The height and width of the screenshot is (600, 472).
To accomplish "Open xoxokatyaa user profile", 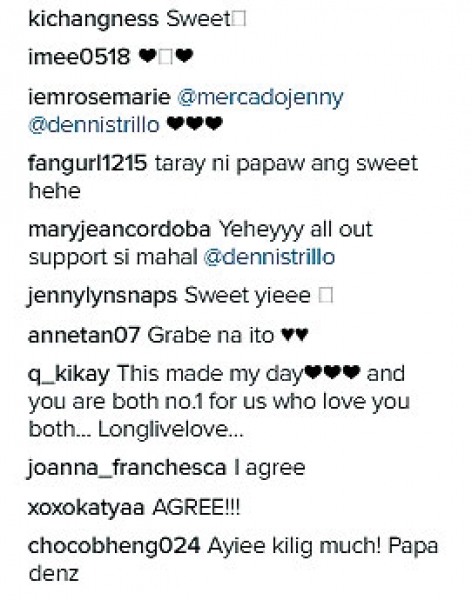I will click(x=86, y=508).
